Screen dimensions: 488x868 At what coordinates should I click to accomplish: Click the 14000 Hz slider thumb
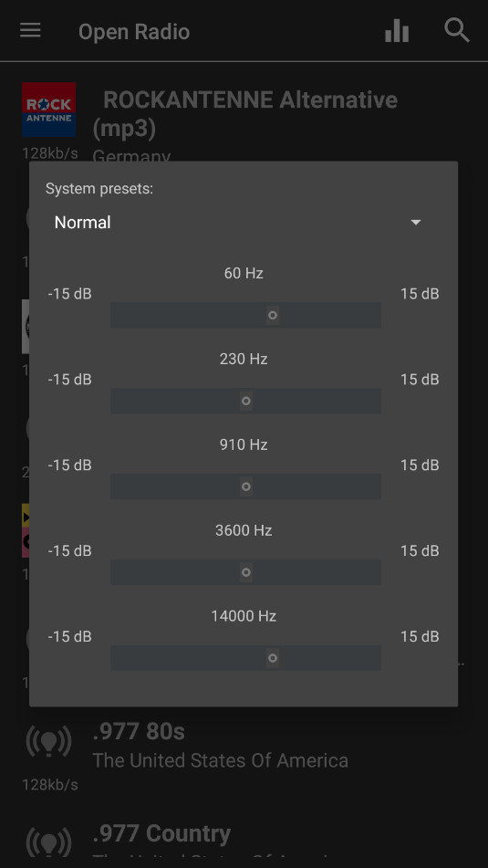click(272, 658)
